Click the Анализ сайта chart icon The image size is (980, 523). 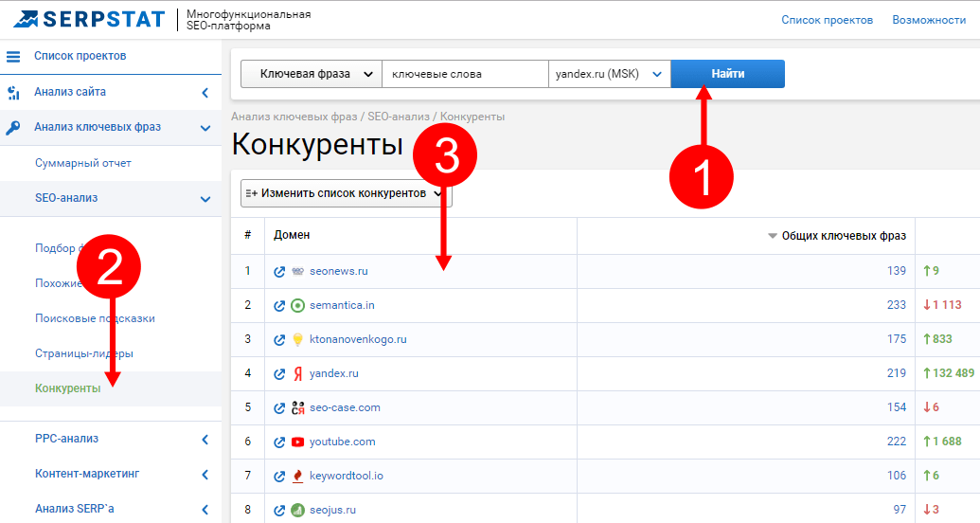[13, 93]
